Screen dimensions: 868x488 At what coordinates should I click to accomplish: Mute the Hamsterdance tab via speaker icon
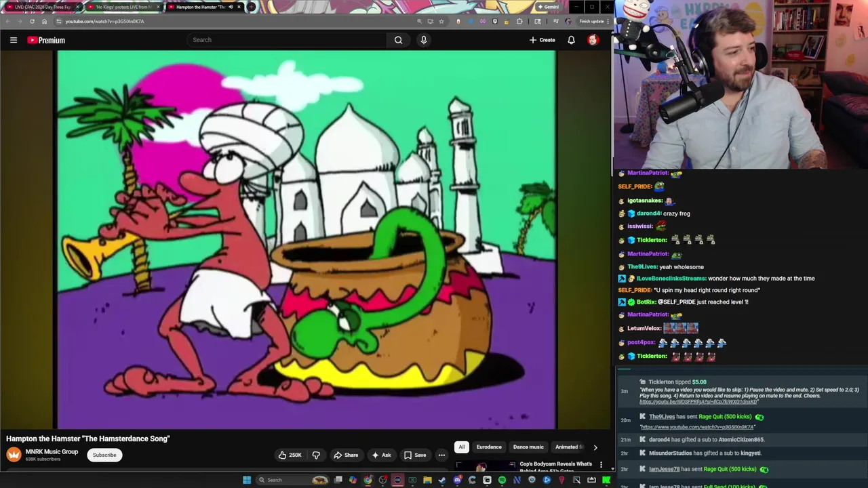(231, 7)
